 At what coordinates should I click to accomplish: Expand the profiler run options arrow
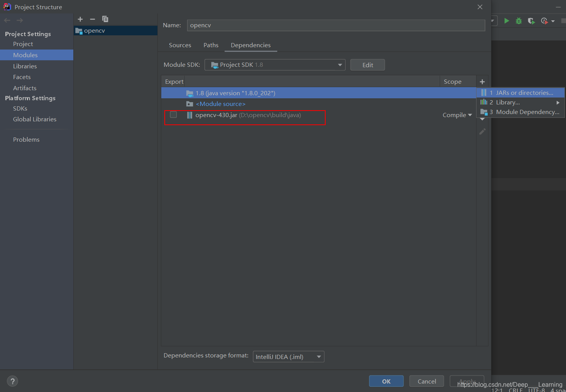pos(553,21)
